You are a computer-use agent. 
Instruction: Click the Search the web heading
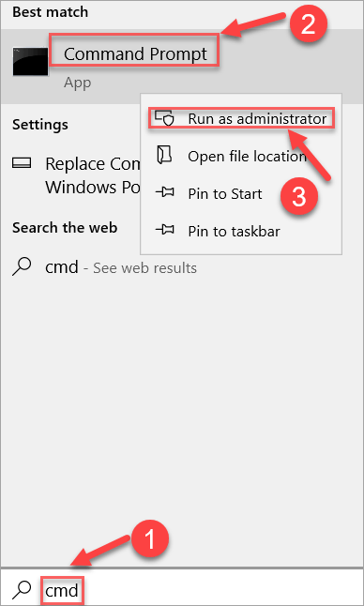point(65,228)
